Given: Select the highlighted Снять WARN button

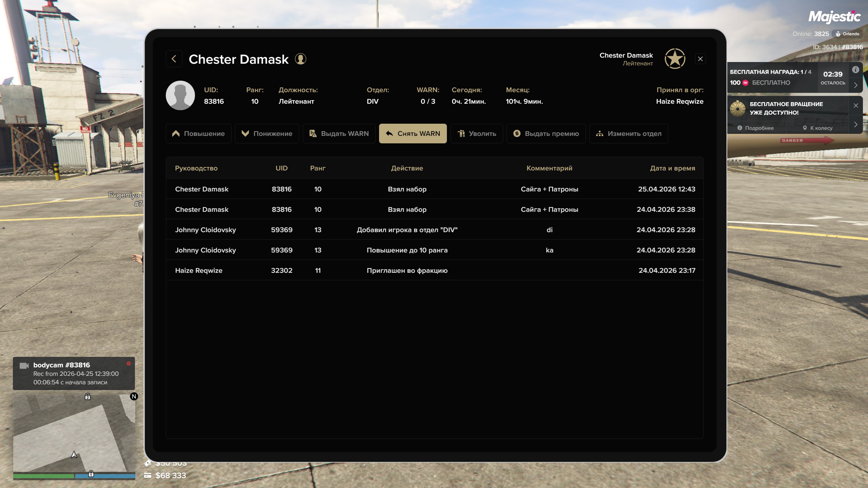Looking at the screenshot, I should tap(413, 134).
